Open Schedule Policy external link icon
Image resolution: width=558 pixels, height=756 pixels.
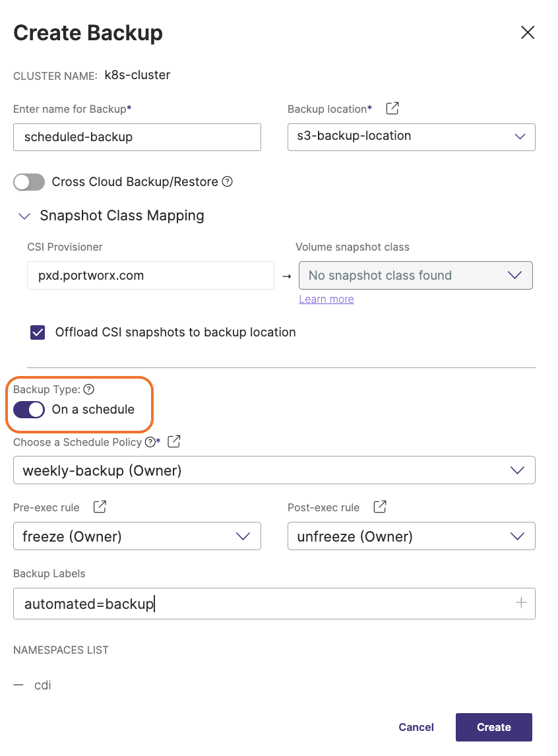(x=174, y=441)
